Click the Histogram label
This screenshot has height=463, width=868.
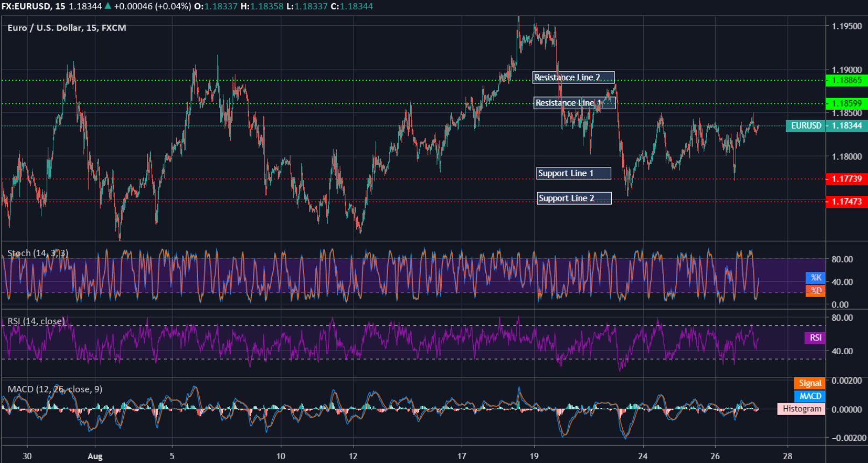802,409
